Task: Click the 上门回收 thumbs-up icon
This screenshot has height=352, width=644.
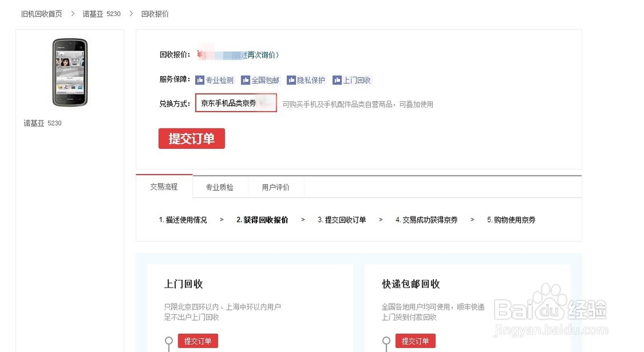Action: pos(337,80)
